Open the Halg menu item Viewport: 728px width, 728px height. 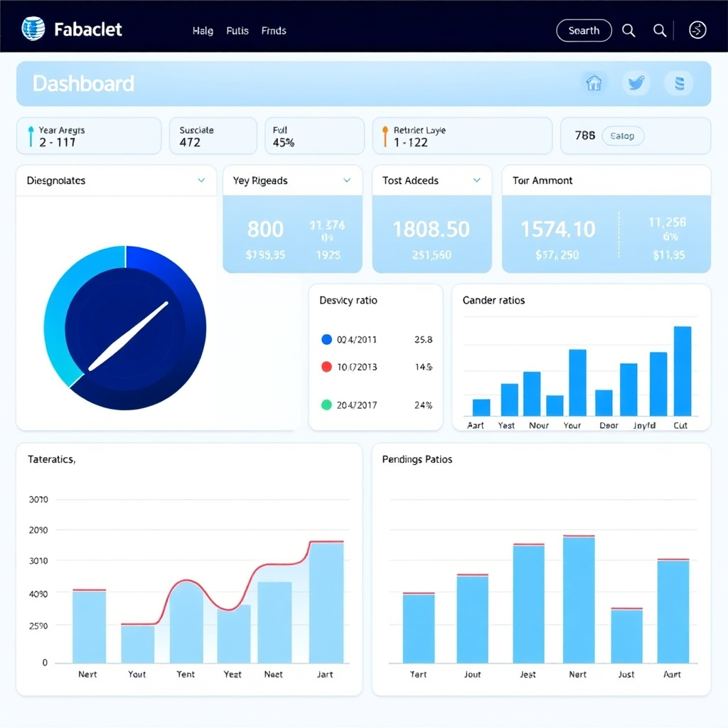coord(203,31)
